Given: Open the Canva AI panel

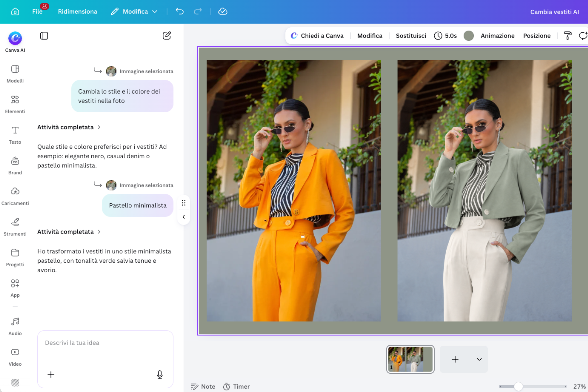Looking at the screenshot, I should point(15,42).
